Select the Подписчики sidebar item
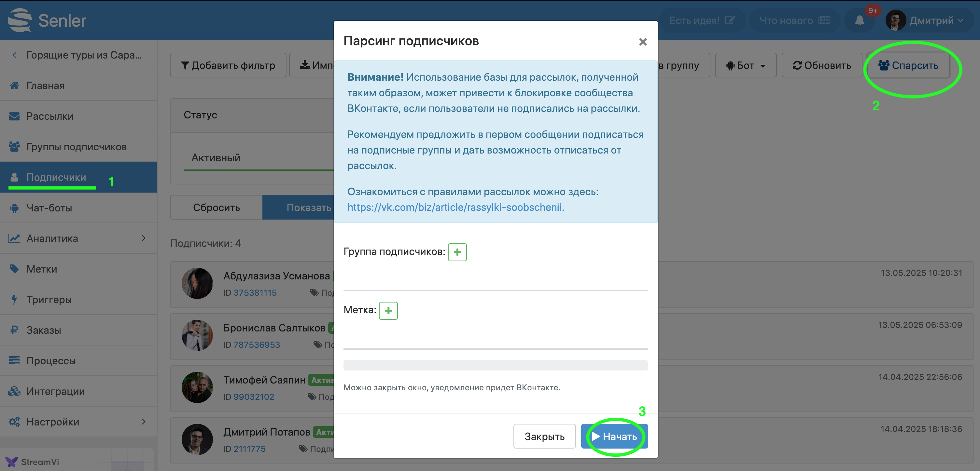Screen dimensions: 980x471 pos(78,177)
